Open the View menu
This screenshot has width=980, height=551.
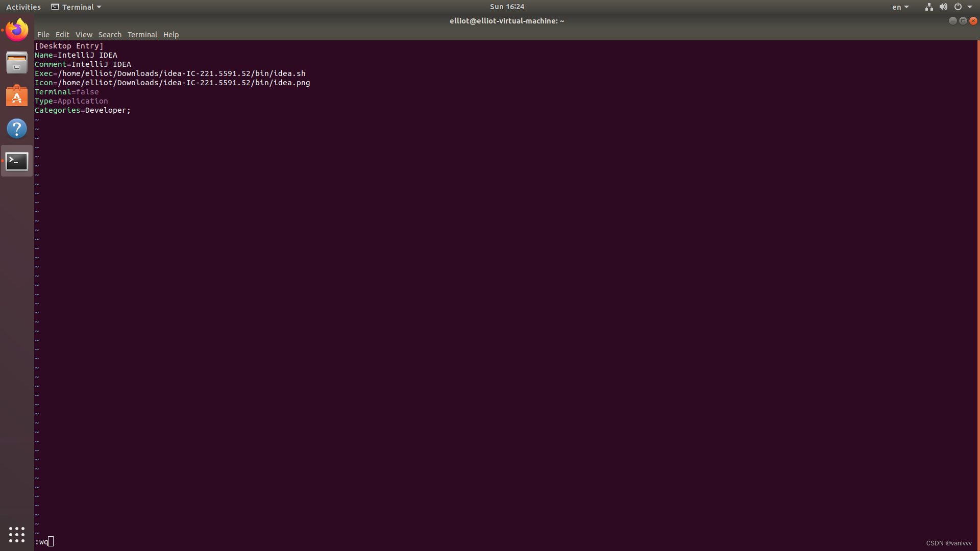point(84,35)
